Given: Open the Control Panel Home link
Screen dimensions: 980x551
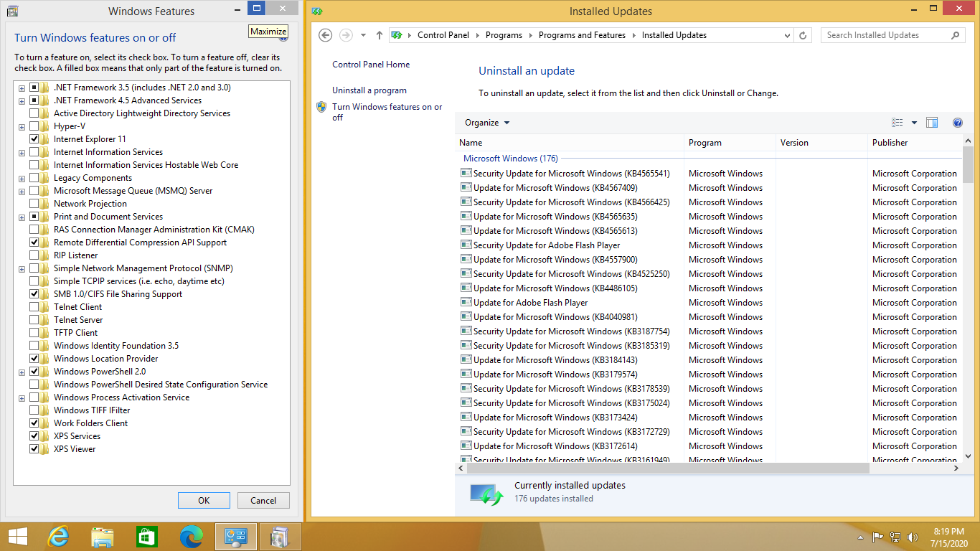Looking at the screenshot, I should pyautogui.click(x=371, y=65).
